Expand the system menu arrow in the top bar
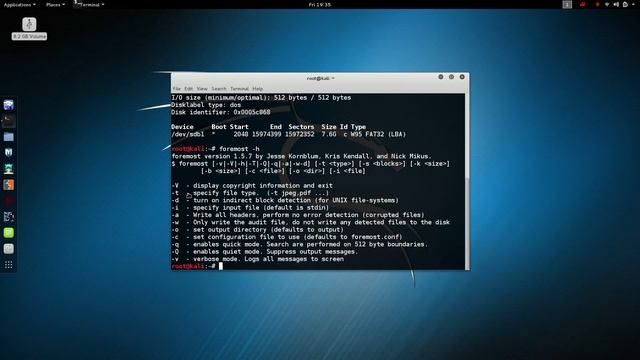640x360 pixels. click(x=632, y=4)
